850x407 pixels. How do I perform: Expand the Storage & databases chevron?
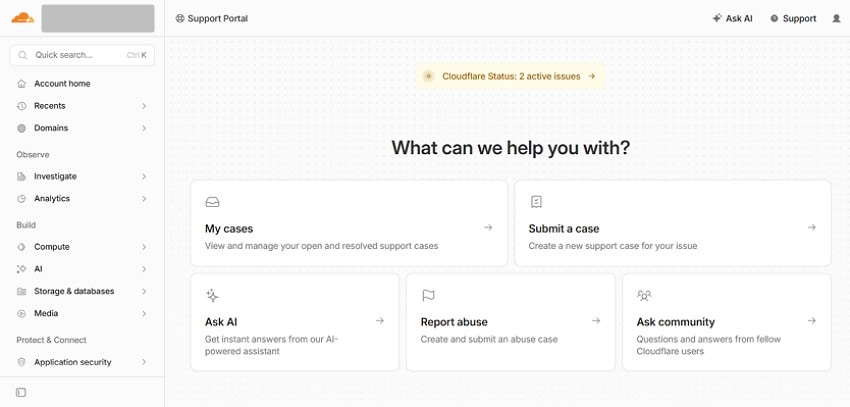(144, 291)
